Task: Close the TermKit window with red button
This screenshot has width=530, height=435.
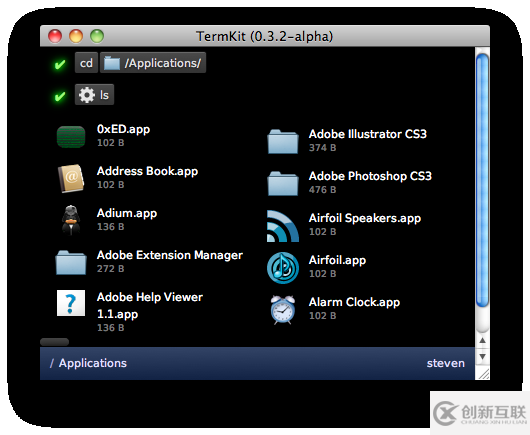Action: [55, 36]
